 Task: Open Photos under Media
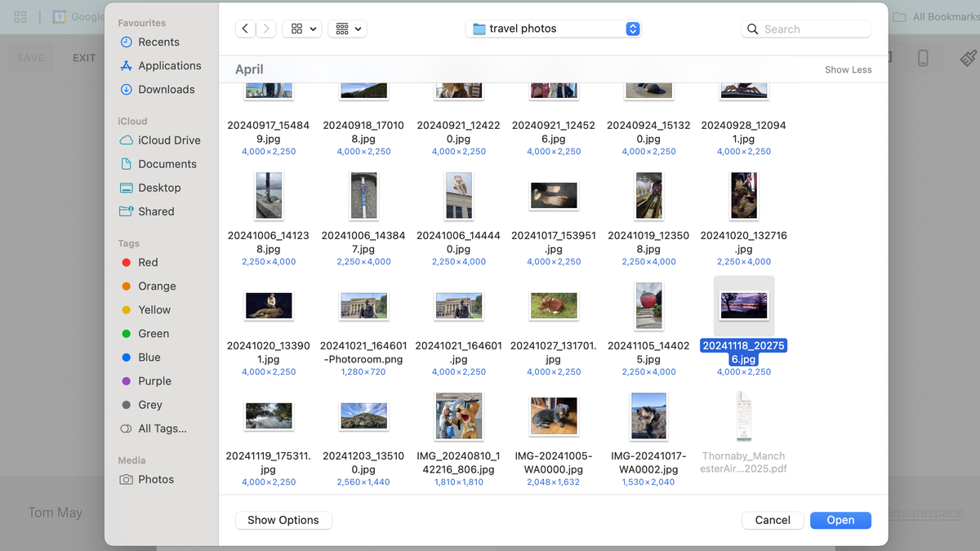click(147, 479)
